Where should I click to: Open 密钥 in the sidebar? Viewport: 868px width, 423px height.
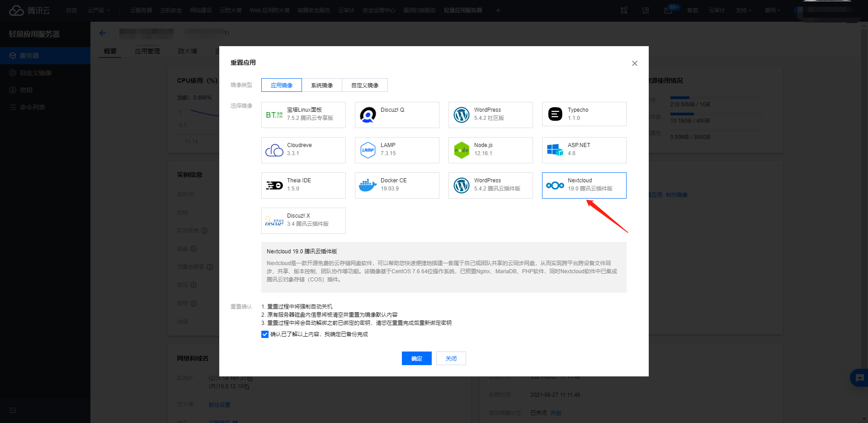[x=45, y=90]
